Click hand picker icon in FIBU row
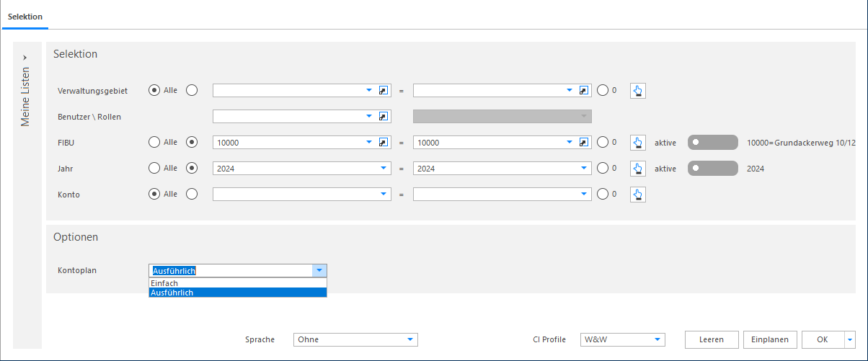 pyautogui.click(x=638, y=143)
